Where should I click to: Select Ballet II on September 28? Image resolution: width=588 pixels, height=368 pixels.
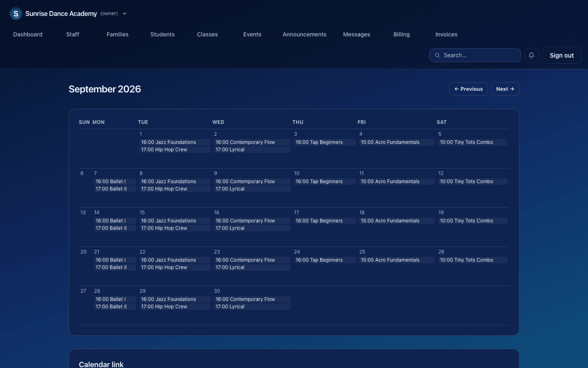coord(115,307)
